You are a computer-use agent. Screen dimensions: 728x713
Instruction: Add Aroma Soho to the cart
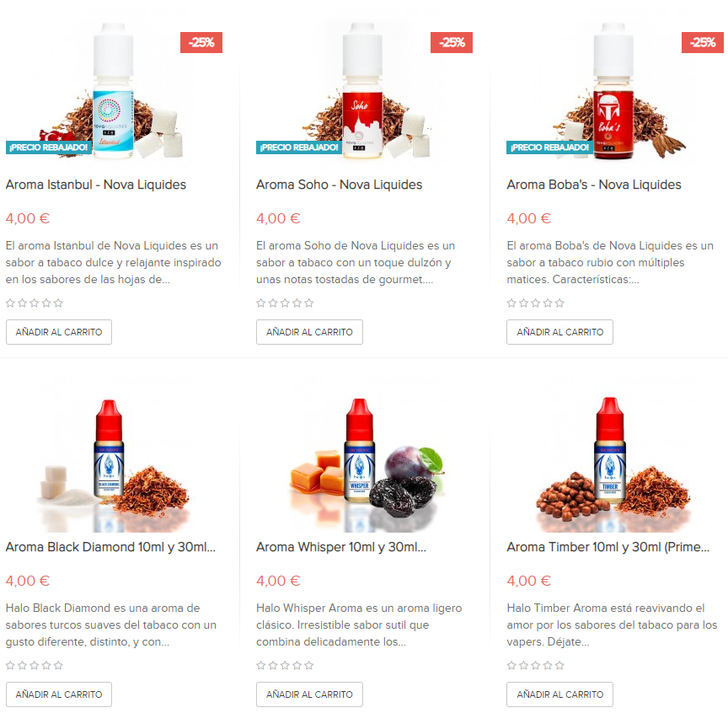309,332
